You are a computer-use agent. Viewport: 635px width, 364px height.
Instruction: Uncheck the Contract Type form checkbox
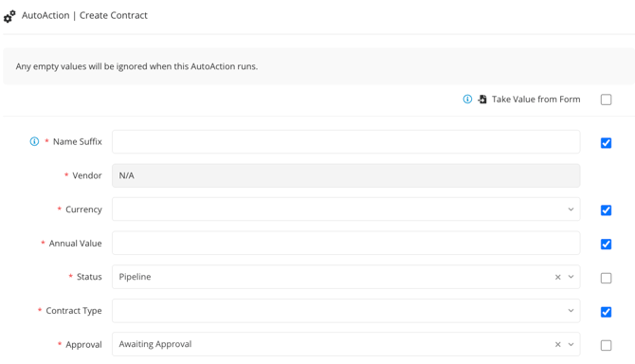(x=606, y=312)
